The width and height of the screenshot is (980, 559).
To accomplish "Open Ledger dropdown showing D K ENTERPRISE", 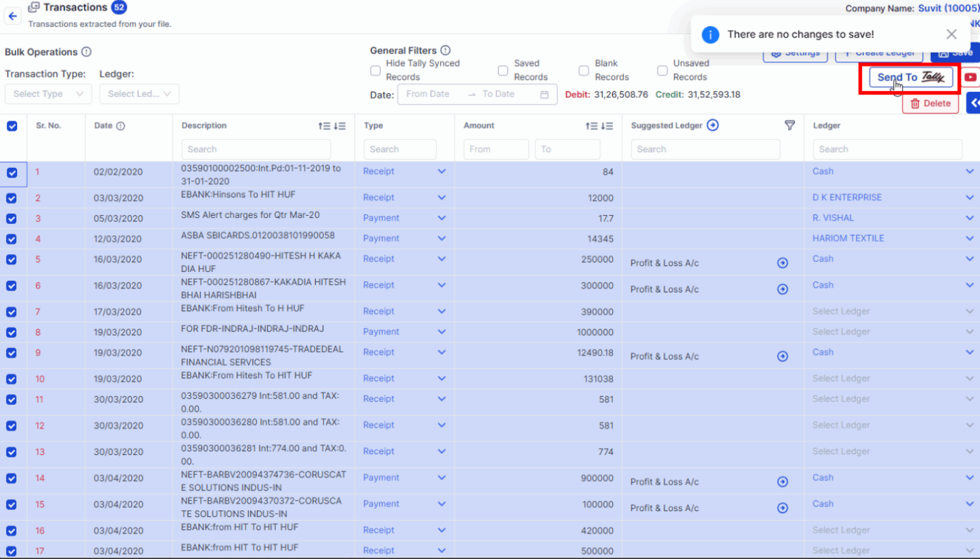I will pyautogui.click(x=892, y=197).
